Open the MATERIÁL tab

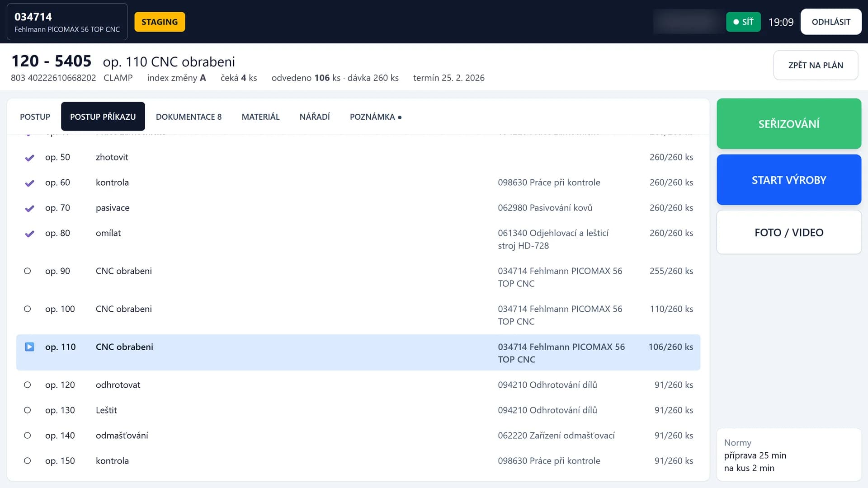tap(261, 117)
